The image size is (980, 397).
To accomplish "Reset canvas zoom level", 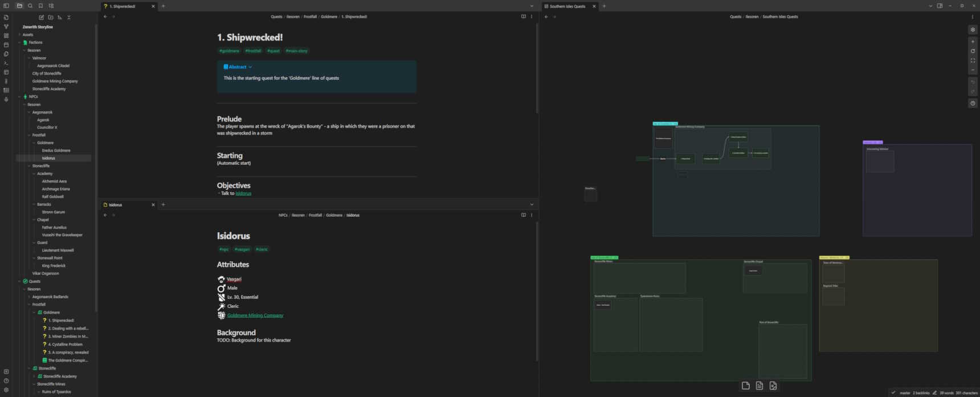I will [x=973, y=51].
